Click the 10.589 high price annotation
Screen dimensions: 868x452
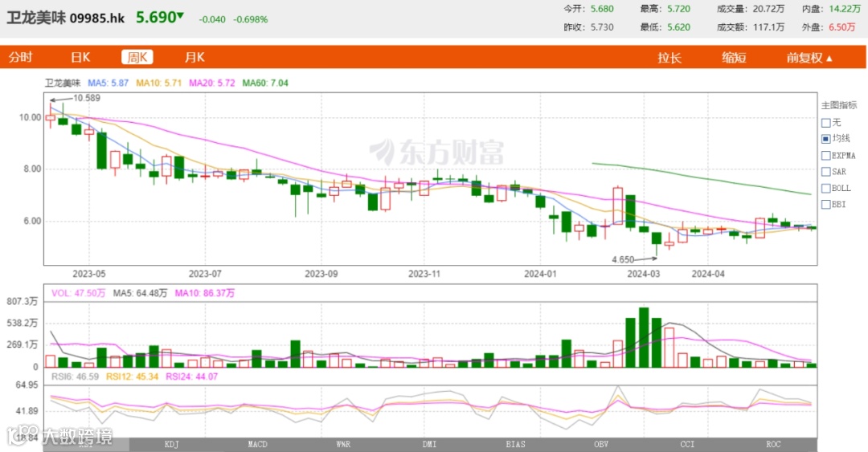tap(86, 98)
